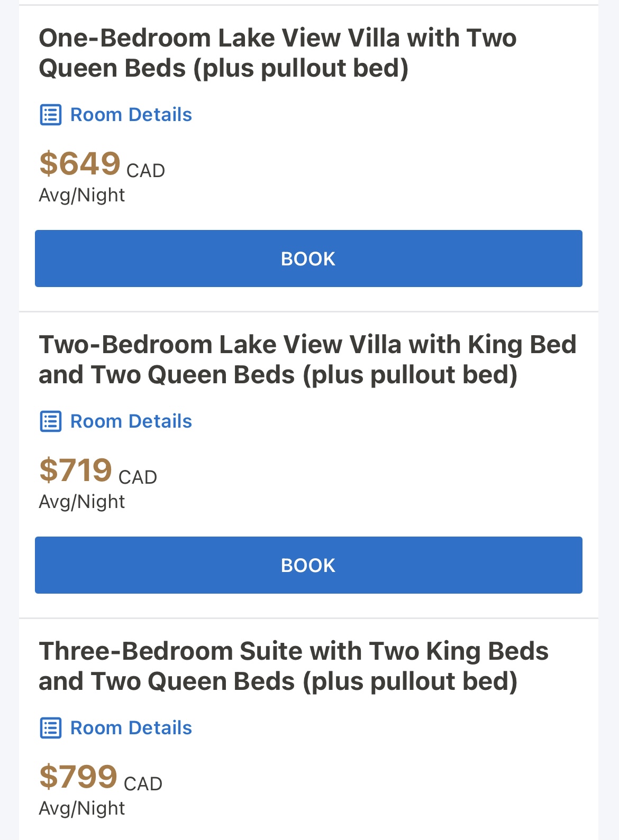The height and width of the screenshot is (840, 619).
Task: Click Room Details list icon for Three-Bedroom Suite
Action: 51,728
